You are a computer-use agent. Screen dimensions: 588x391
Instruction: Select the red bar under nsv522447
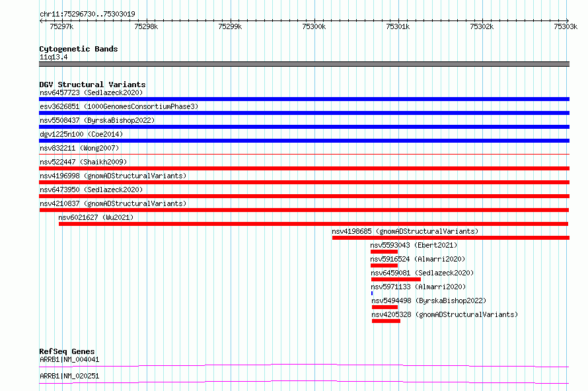tap(304, 168)
